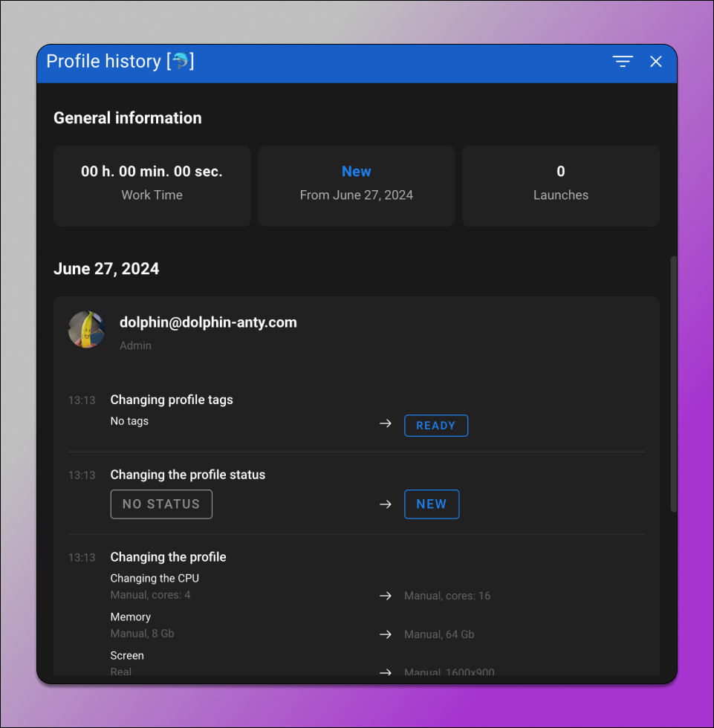Click 'Manual, cores: 16' new value
This screenshot has width=714, height=728.
[447, 596]
